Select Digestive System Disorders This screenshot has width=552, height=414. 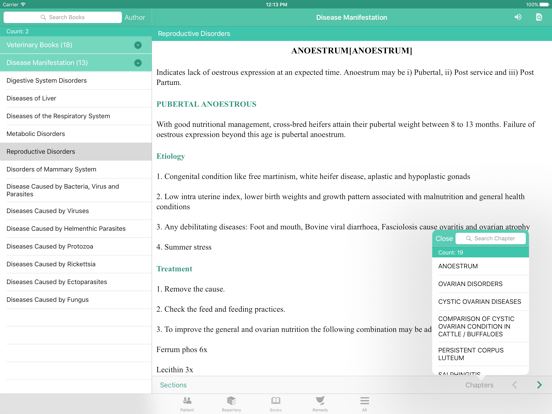(x=76, y=81)
